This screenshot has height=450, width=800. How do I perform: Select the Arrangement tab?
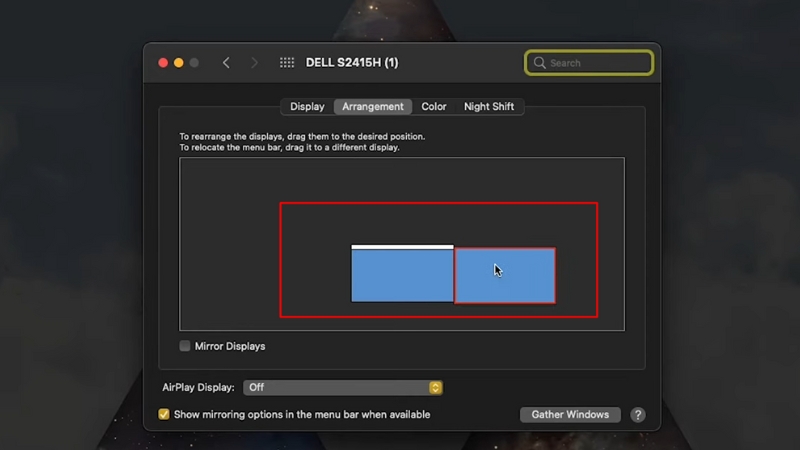click(x=373, y=107)
